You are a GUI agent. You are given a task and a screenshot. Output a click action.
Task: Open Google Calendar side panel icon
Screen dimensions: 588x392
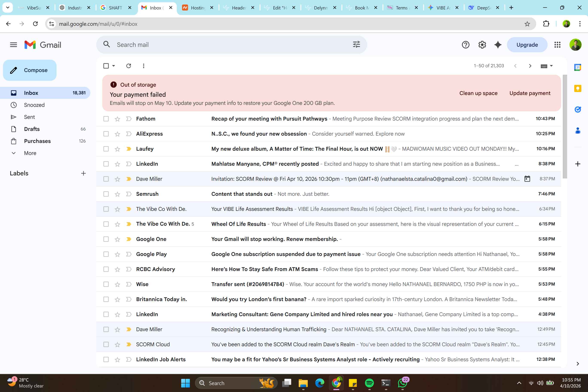(x=577, y=67)
